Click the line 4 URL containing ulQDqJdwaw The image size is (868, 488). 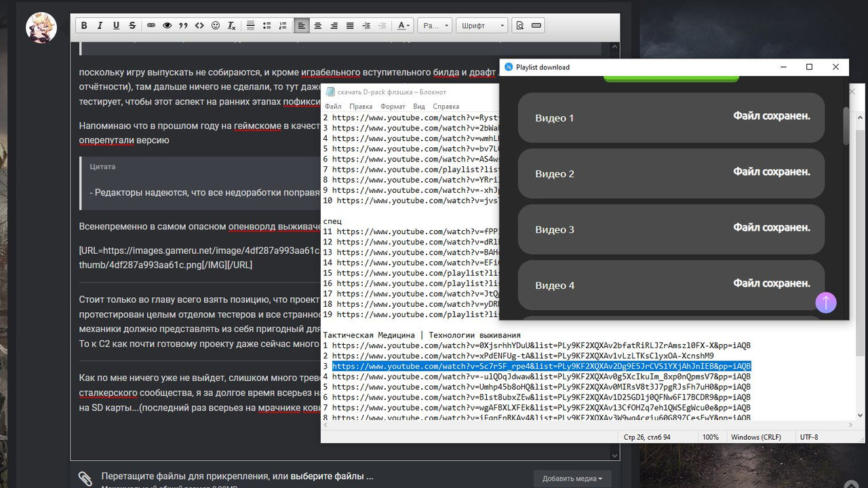541,377
